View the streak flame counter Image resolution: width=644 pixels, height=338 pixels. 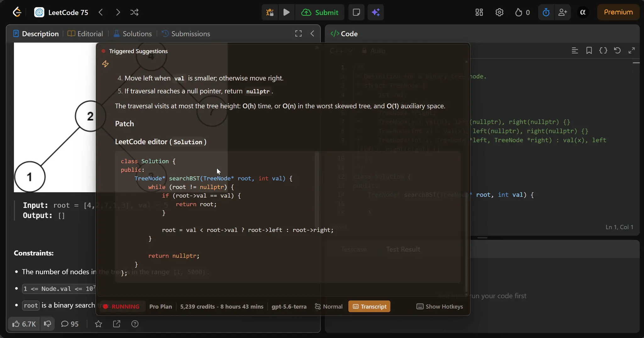pyautogui.click(x=522, y=12)
